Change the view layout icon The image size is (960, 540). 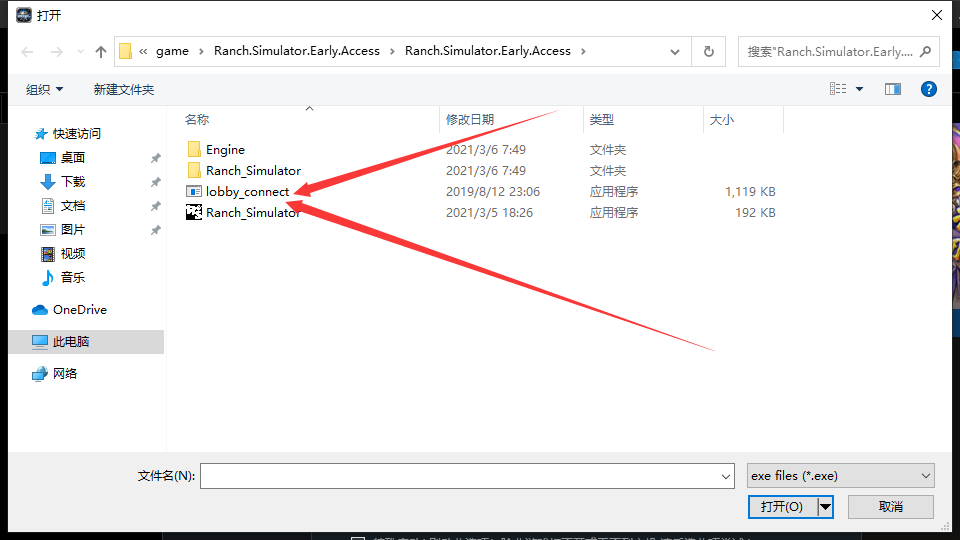tap(838, 89)
